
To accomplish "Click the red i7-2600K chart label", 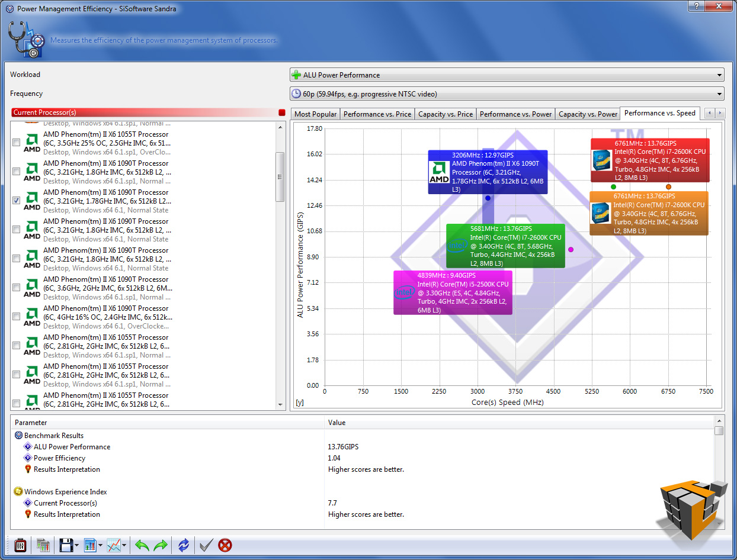I will (x=650, y=160).
